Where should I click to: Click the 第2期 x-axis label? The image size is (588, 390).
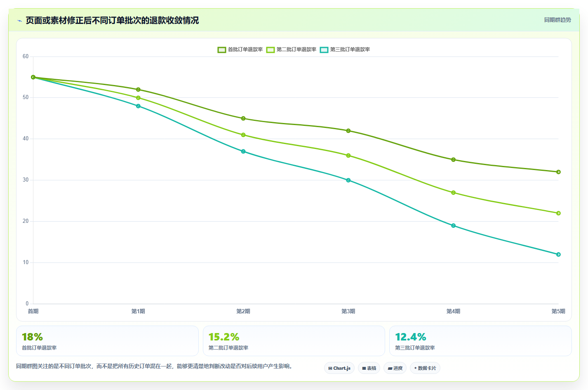243,311
